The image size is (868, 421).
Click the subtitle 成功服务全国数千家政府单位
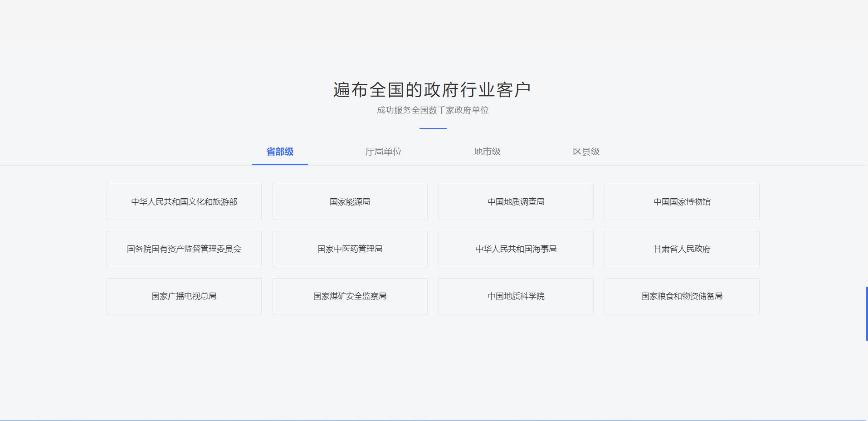click(433, 110)
